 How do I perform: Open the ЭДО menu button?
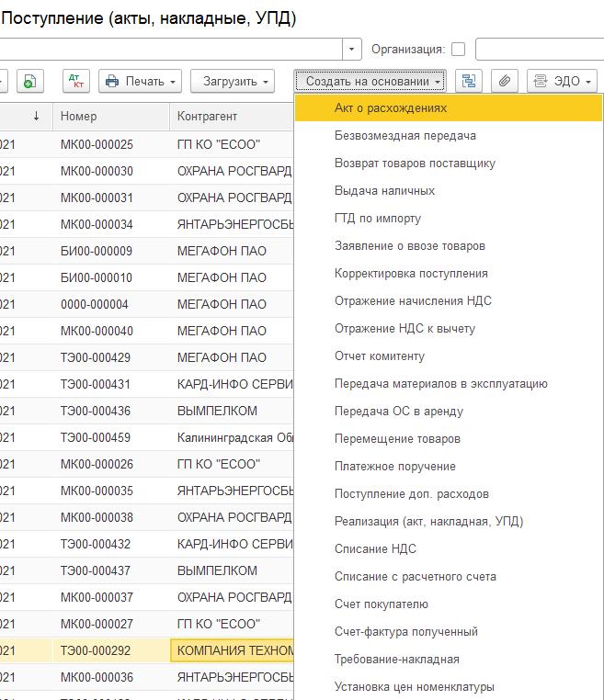pos(562,81)
